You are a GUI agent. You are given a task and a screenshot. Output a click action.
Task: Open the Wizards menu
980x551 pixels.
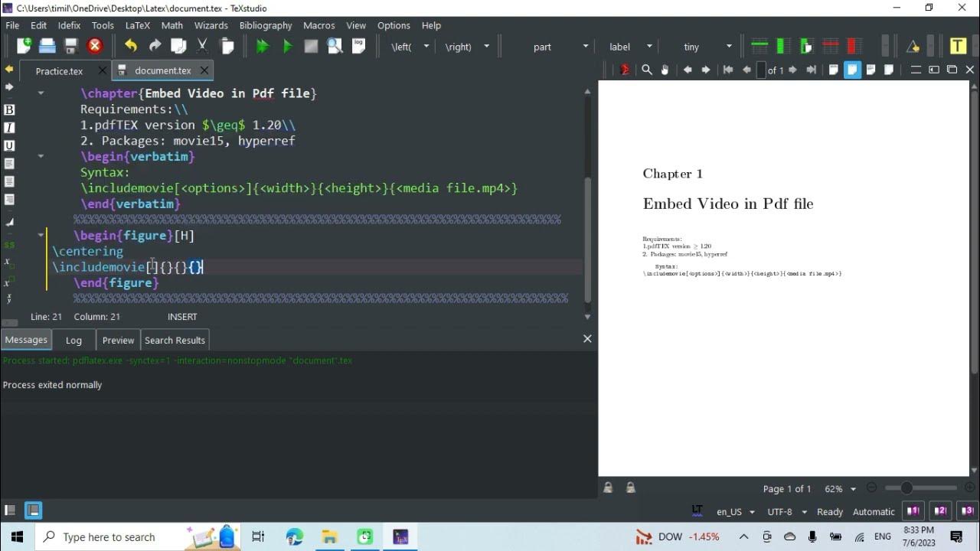211,25
